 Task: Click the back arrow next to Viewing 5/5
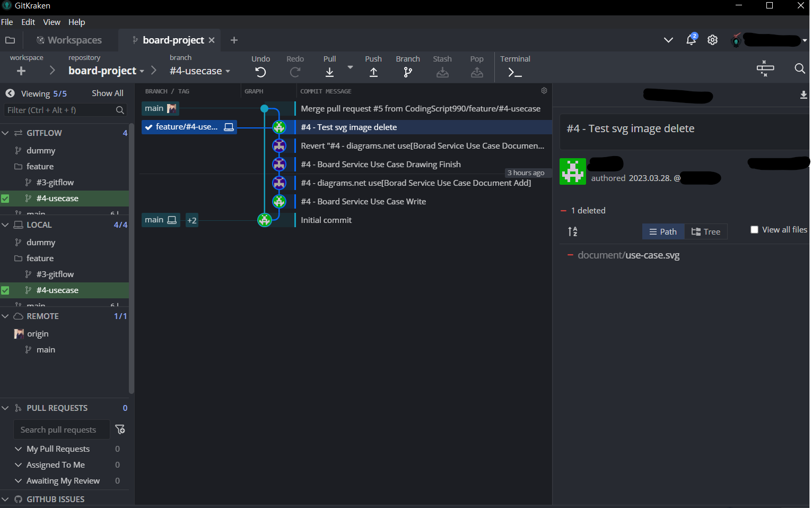click(10, 93)
